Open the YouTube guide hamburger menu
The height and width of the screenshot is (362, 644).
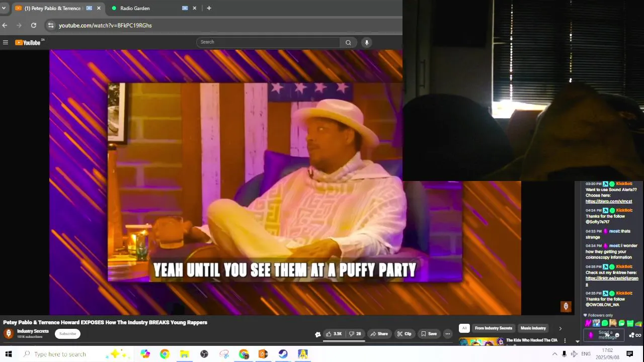point(6,43)
